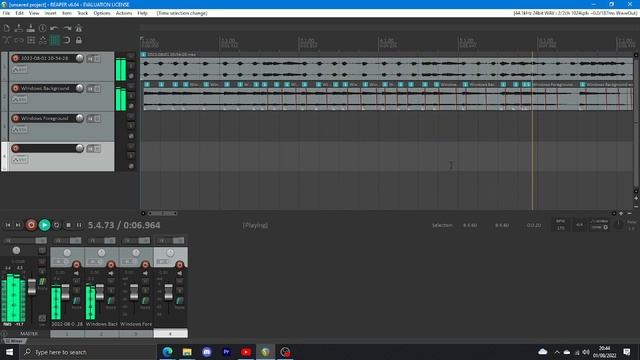Click the pan knob on Windows Fore mixer channel
Screen dimensions: 640x360
point(136,253)
